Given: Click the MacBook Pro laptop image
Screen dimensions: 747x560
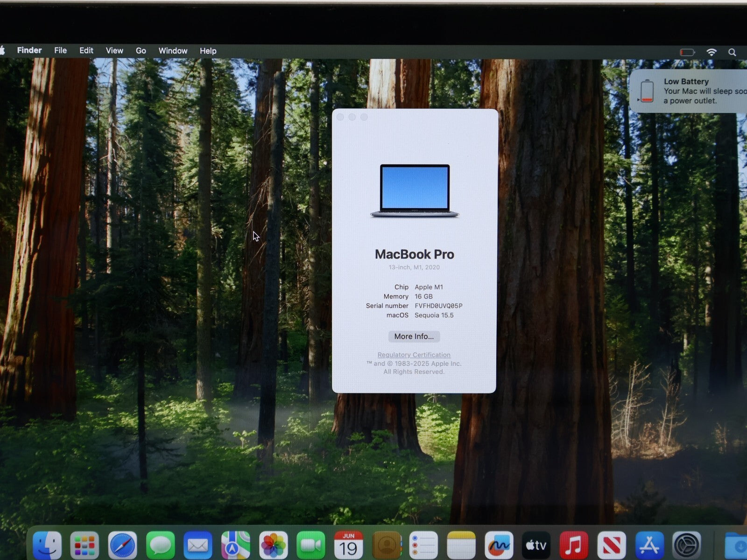Looking at the screenshot, I should 415,191.
